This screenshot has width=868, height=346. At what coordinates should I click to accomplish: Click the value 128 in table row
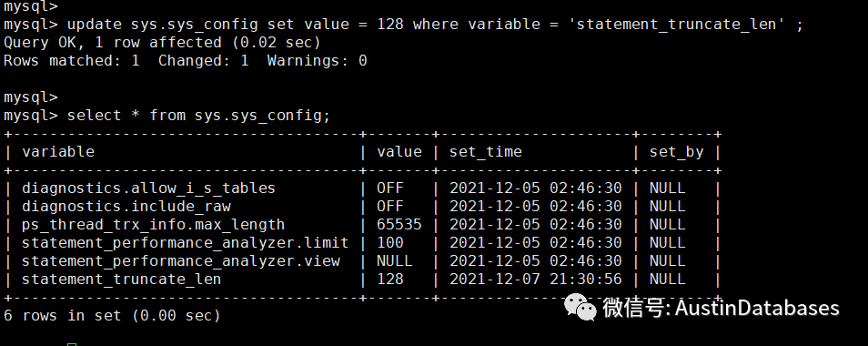point(390,279)
